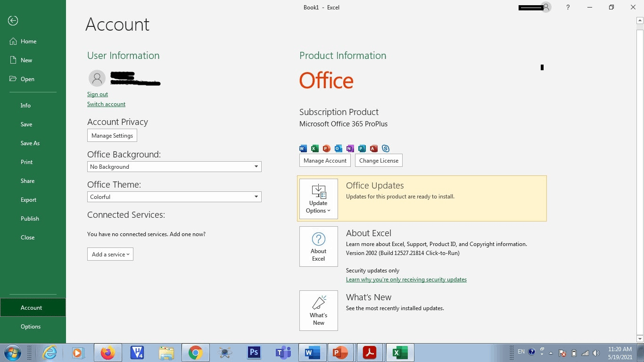This screenshot has height=362, width=644.
Task: Open the Update Options dropdown button
Action: (319, 199)
